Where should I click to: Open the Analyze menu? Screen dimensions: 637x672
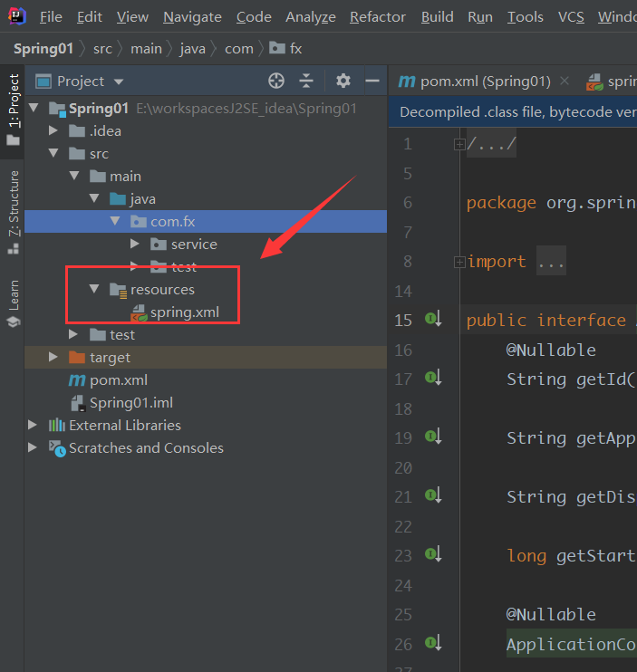(311, 17)
